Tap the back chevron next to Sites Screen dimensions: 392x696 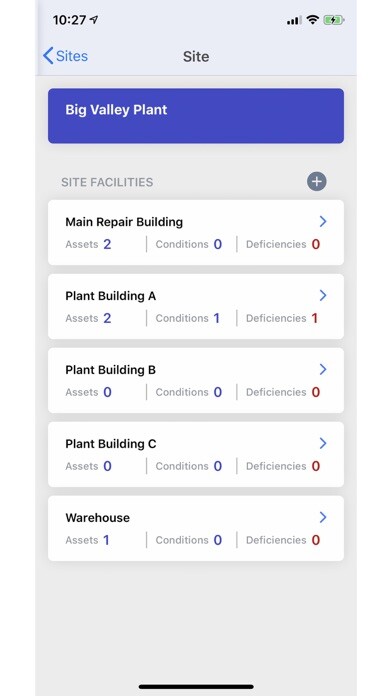[48, 56]
